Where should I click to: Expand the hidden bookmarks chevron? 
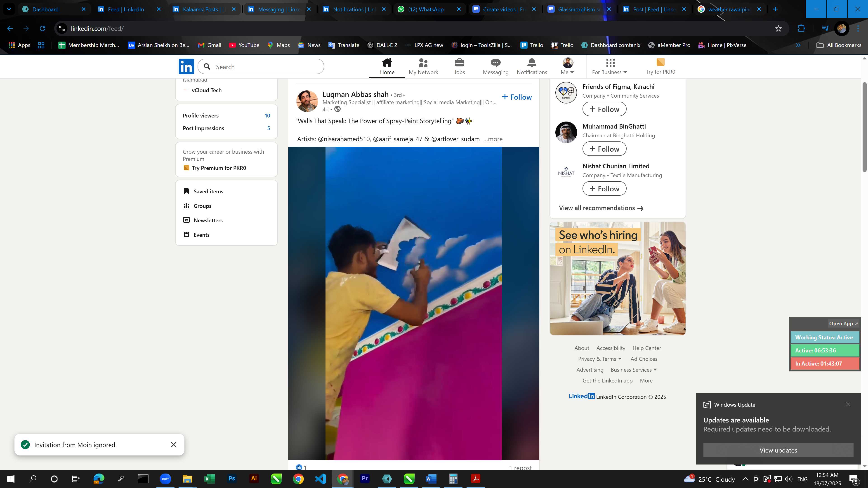[x=798, y=45]
